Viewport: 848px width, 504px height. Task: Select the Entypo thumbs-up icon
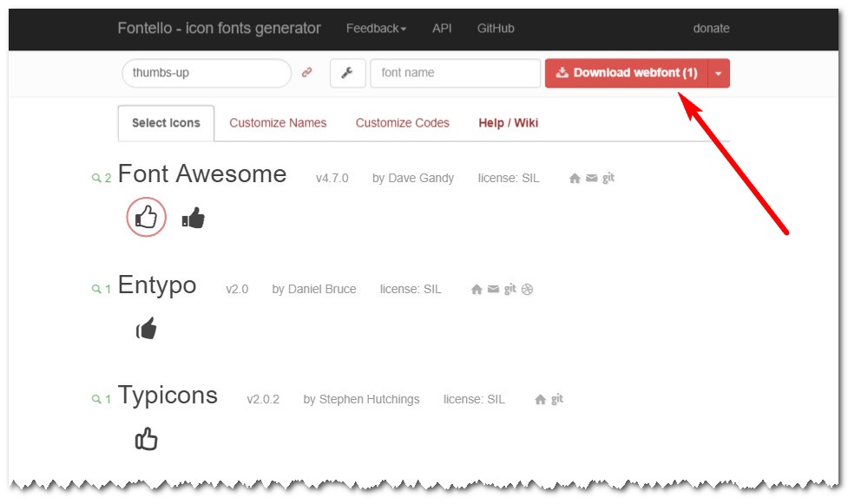point(146,328)
